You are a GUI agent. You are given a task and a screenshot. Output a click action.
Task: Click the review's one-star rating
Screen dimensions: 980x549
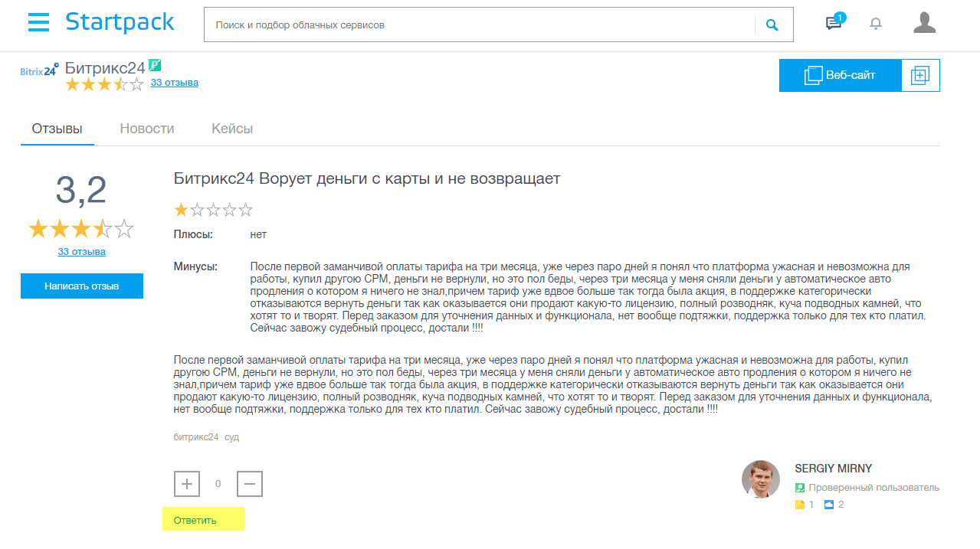pyautogui.click(x=213, y=210)
